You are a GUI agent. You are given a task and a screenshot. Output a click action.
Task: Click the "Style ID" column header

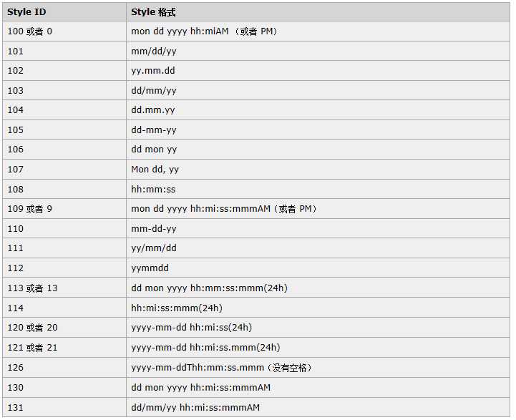click(26, 12)
